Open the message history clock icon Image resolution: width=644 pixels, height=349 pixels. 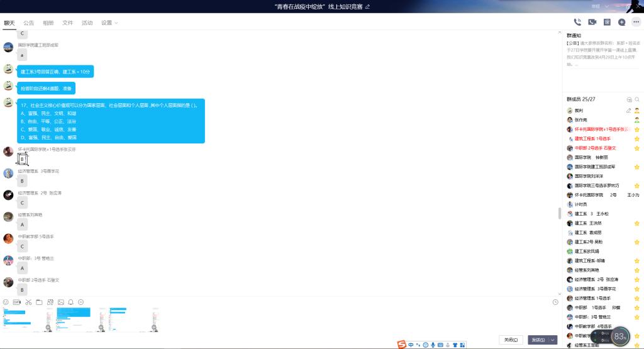[x=555, y=302]
